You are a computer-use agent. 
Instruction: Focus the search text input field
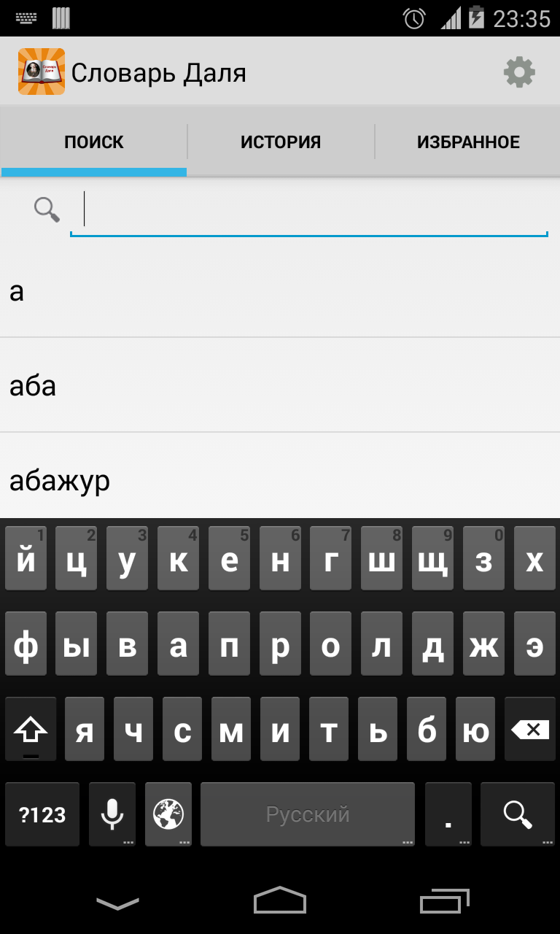(x=309, y=211)
